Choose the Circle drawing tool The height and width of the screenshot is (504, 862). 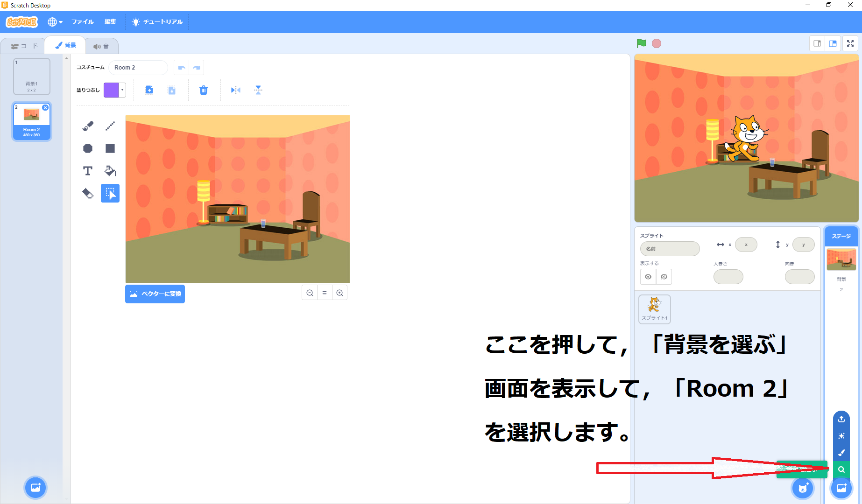(x=88, y=148)
